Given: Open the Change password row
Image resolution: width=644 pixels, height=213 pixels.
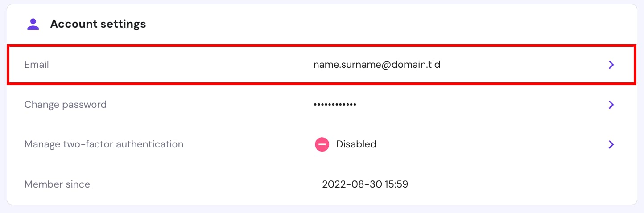Looking at the screenshot, I should (223, 105).
